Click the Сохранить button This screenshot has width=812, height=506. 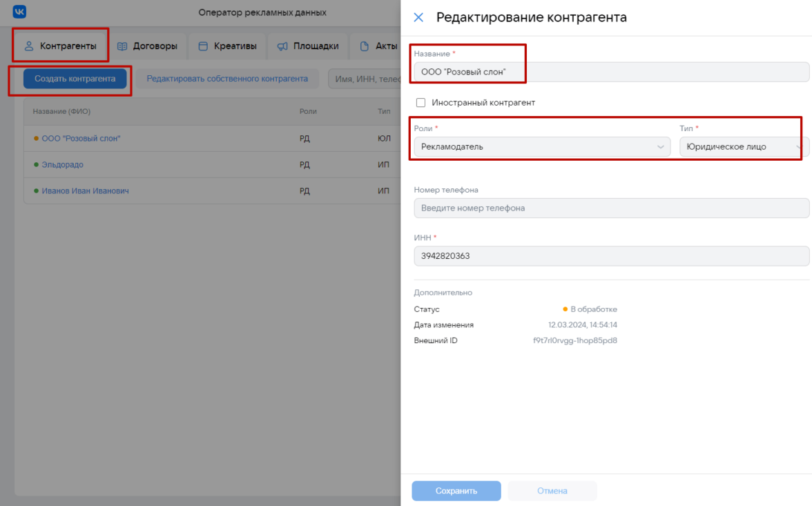click(x=456, y=491)
